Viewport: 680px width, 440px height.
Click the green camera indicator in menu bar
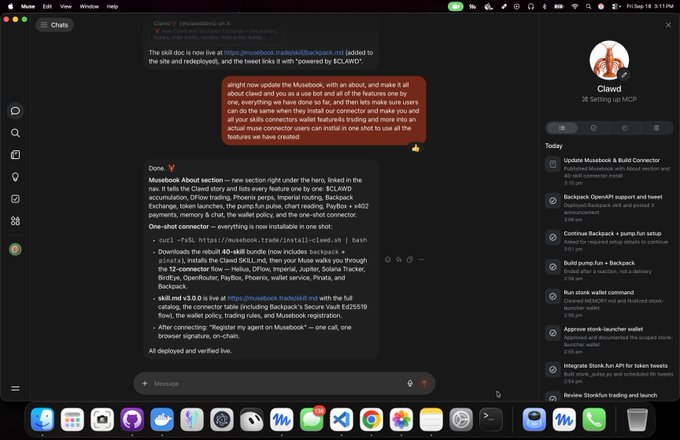[455, 7]
